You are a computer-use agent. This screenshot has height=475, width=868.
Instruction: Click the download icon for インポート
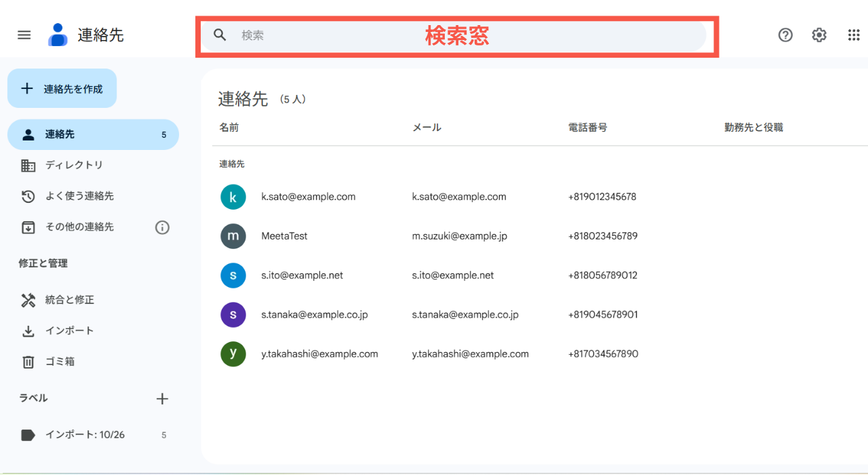pyautogui.click(x=28, y=331)
